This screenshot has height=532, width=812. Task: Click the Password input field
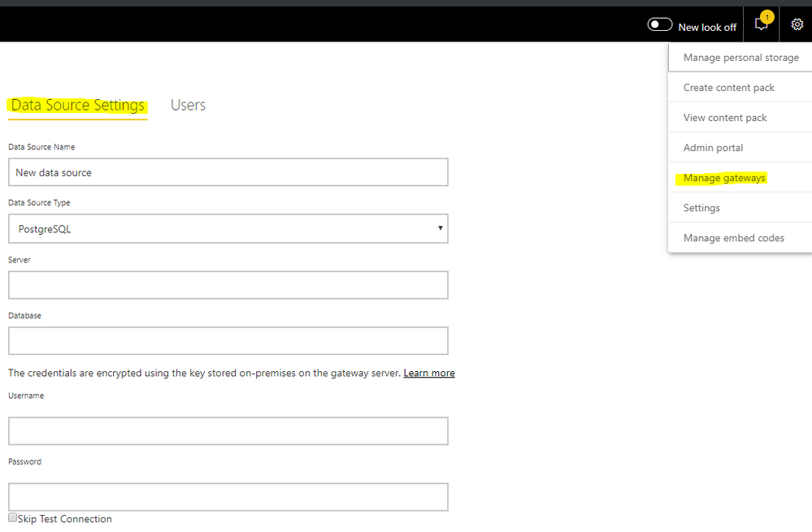(x=228, y=497)
